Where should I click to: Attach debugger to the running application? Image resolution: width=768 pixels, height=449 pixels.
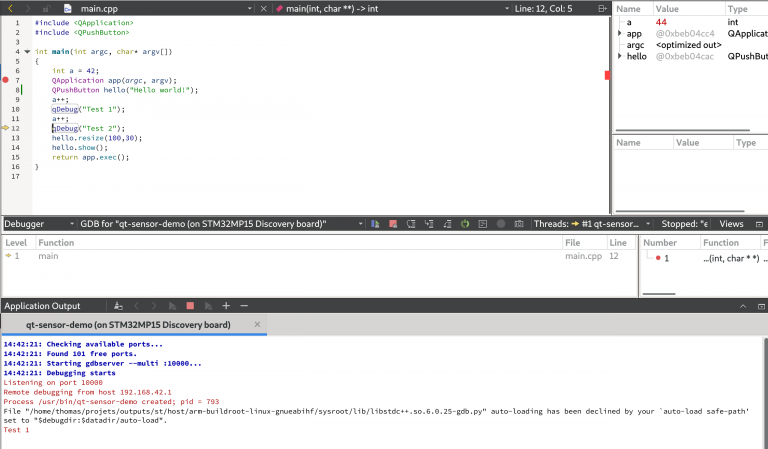[208, 306]
